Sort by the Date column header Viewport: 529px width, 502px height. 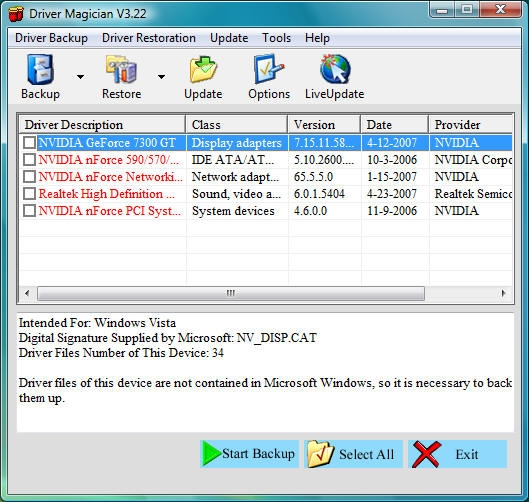(x=395, y=125)
